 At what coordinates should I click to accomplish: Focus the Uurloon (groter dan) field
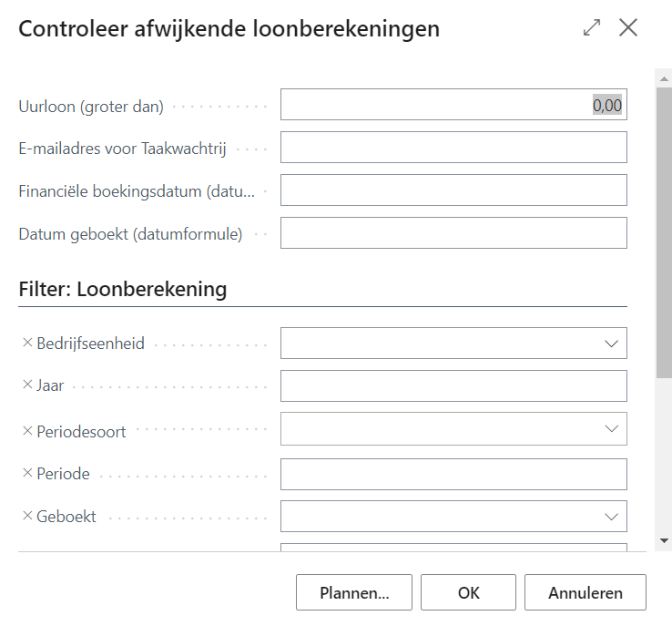[x=453, y=105]
